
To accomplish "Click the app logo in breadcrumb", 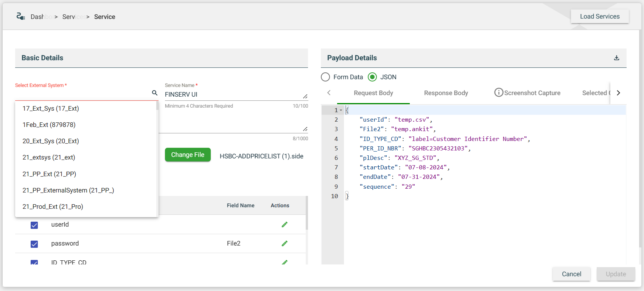I will click(20, 16).
